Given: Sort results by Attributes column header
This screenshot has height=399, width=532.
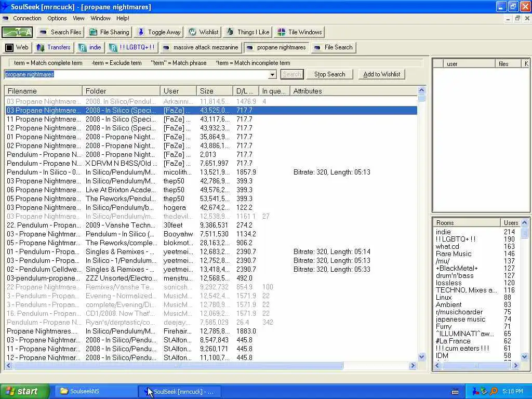Looking at the screenshot, I should (x=353, y=91).
